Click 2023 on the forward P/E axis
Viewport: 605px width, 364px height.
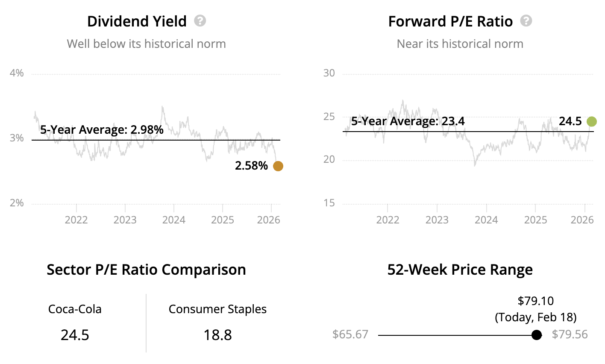(x=437, y=220)
